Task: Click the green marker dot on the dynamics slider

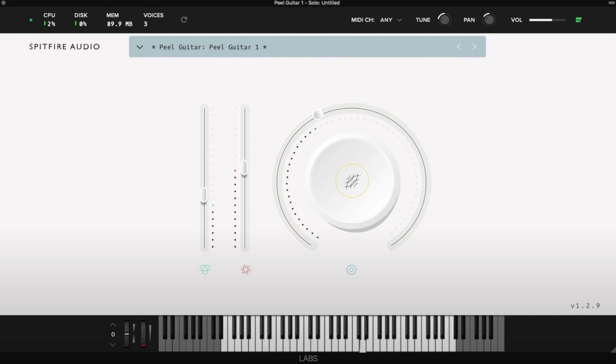Action: pos(213,205)
